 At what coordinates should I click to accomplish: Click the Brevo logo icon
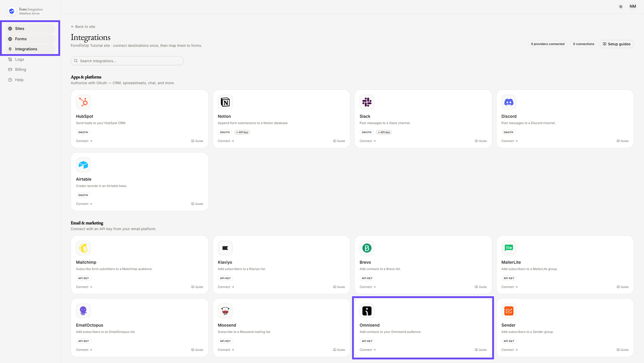pos(367,248)
